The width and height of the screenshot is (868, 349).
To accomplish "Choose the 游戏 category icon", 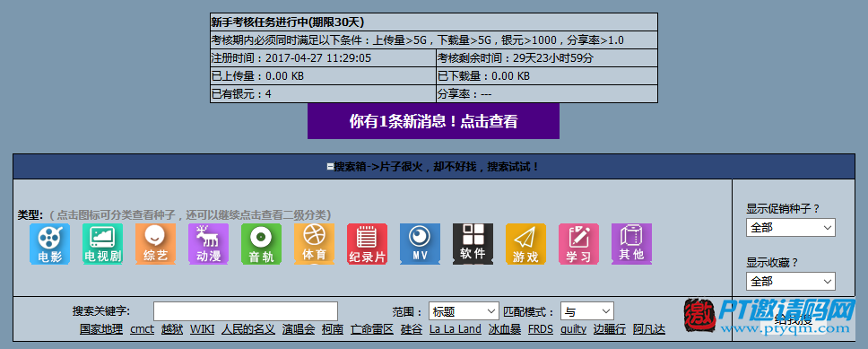I will pos(525,244).
